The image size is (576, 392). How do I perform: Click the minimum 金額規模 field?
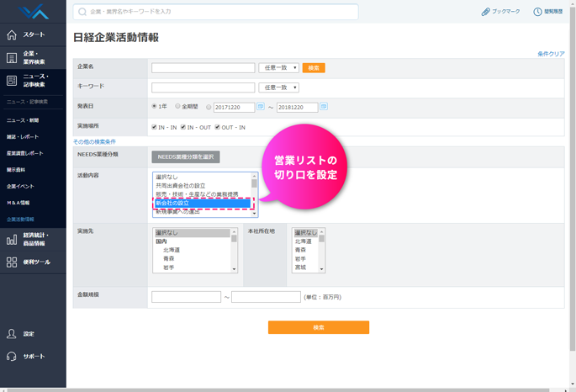(x=186, y=297)
